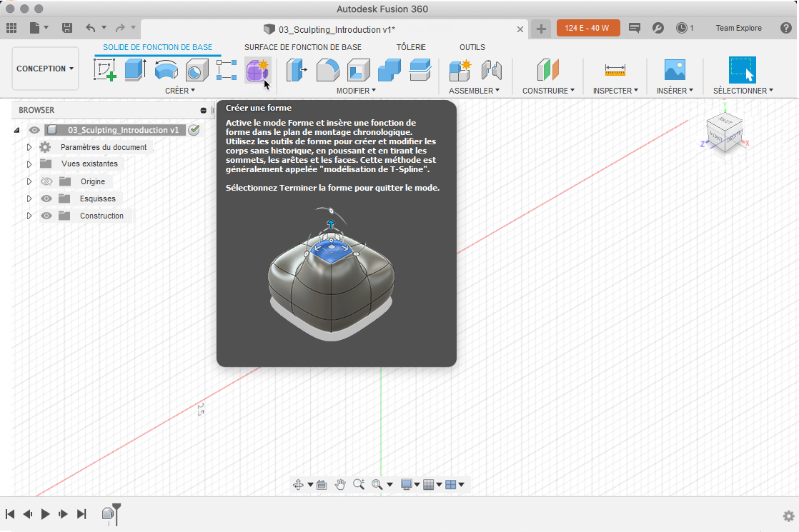This screenshot has height=532, width=799.
Task: Jump to the timeline beginning
Action: [x=10, y=514]
